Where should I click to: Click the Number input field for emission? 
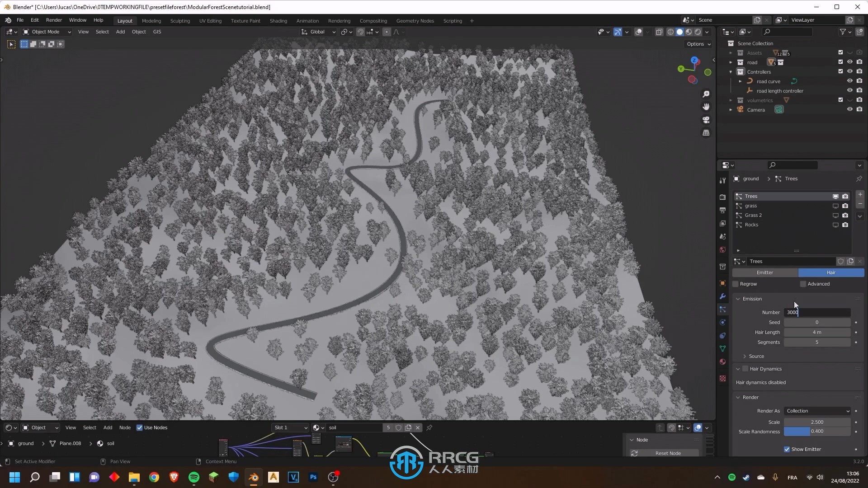(x=817, y=312)
